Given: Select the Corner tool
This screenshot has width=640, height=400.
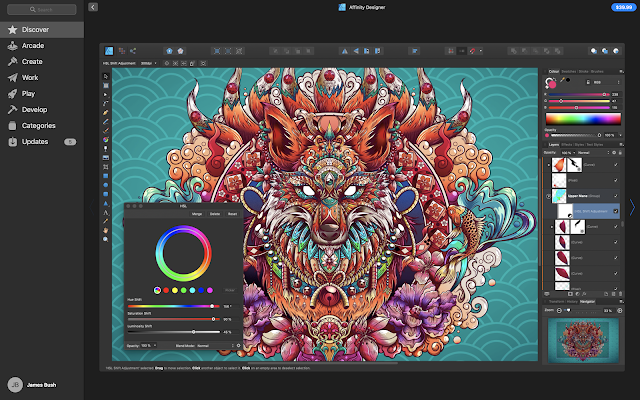Looking at the screenshot, I should click(106, 104).
